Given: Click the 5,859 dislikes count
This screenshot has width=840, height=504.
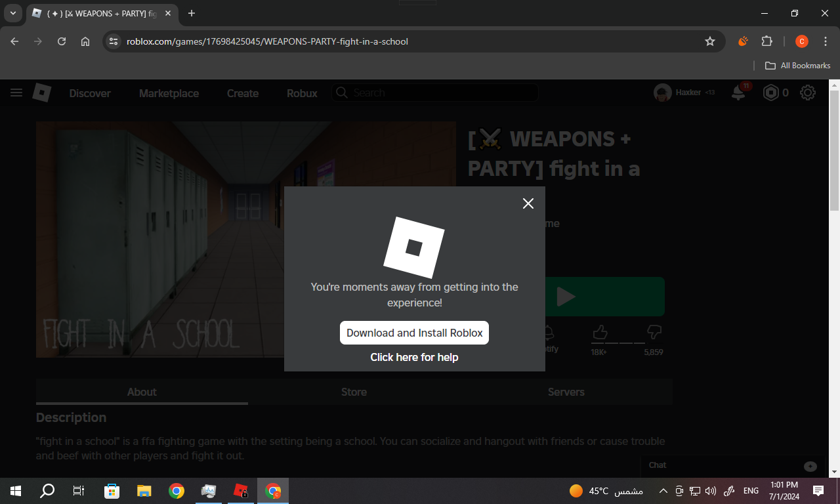Looking at the screenshot, I should pos(654,352).
